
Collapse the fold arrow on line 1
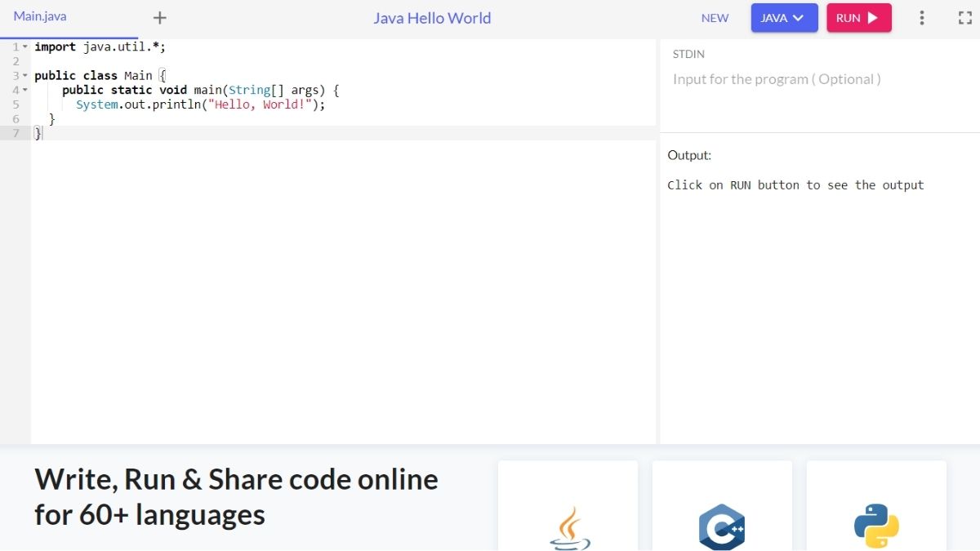[25, 47]
